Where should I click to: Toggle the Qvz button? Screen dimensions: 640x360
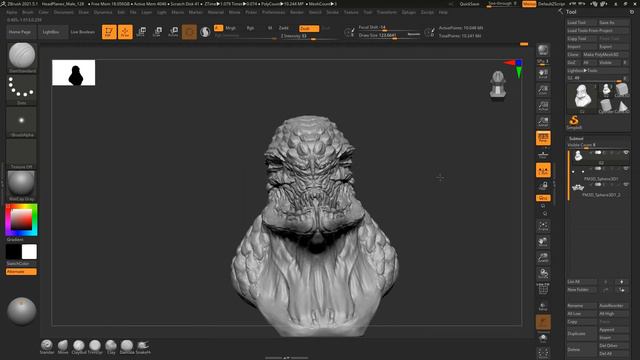[543, 198]
